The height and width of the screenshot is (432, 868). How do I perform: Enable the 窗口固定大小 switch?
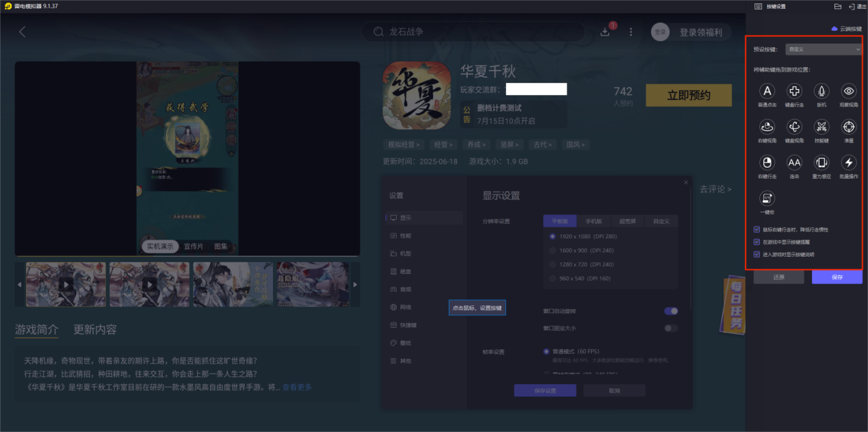point(671,328)
